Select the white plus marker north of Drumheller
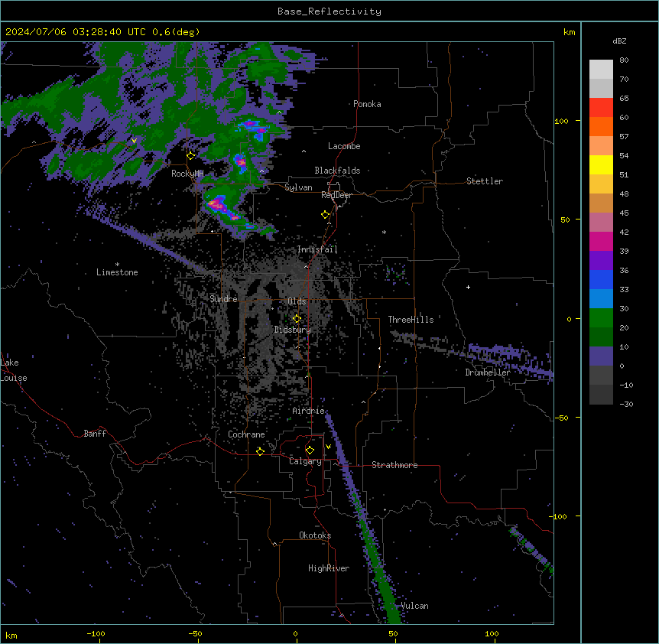Viewport: 659px width, 644px height. point(468,287)
